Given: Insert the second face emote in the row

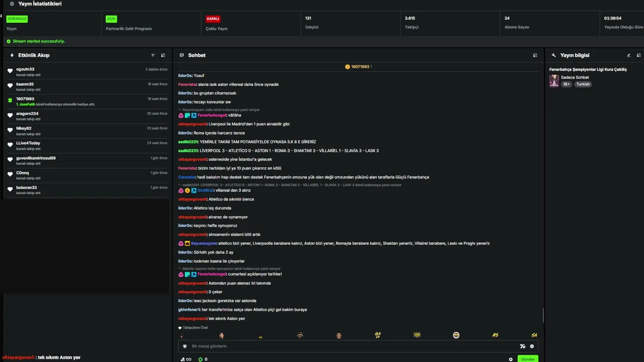Looking at the screenshot, I should click(x=221, y=335).
